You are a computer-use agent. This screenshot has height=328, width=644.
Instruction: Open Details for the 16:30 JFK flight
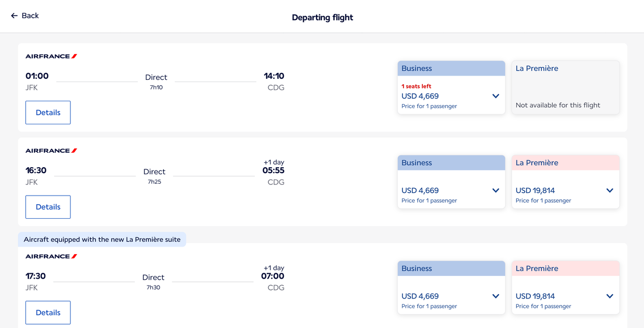(x=48, y=207)
